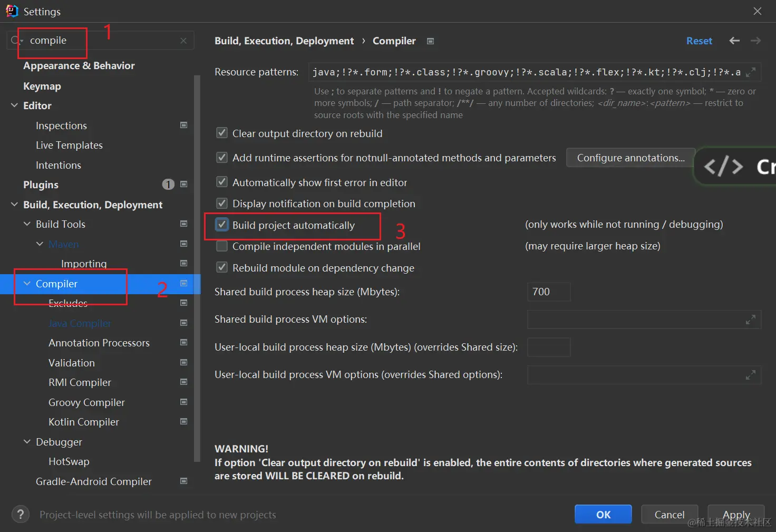Toggle Display notification on build completion

(222, 204)
